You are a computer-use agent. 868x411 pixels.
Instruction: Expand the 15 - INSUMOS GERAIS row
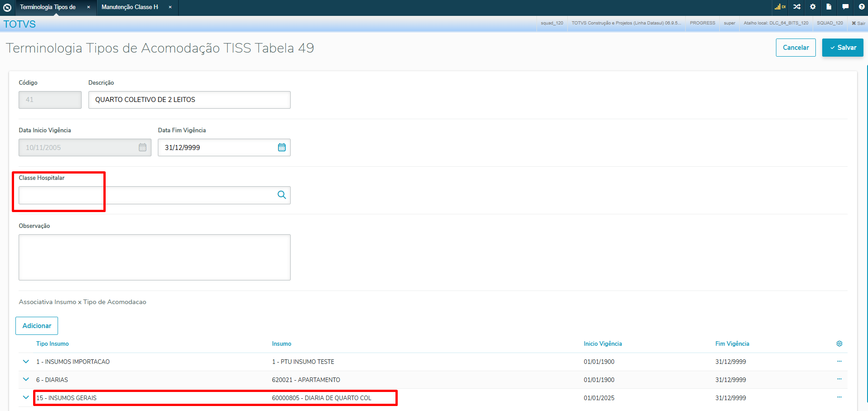(x=26, y=397)
